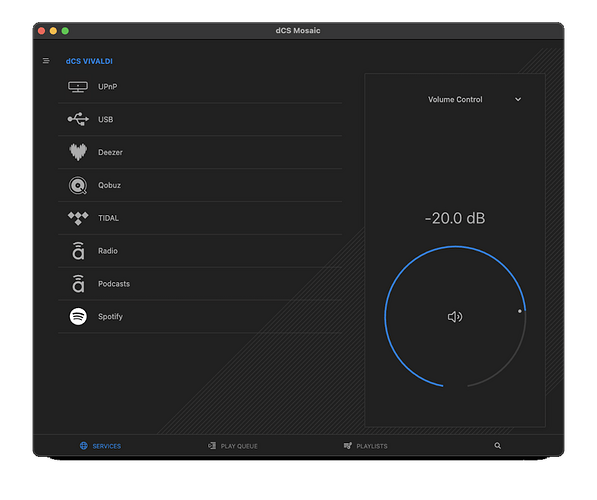Open the TIDAL service label

[x=109, y=218]
